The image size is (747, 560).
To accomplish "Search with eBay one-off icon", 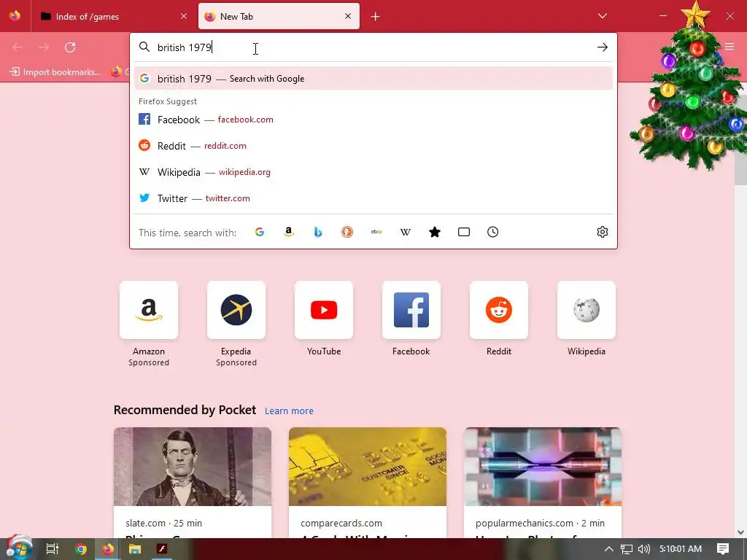I will tap(376, 232).
